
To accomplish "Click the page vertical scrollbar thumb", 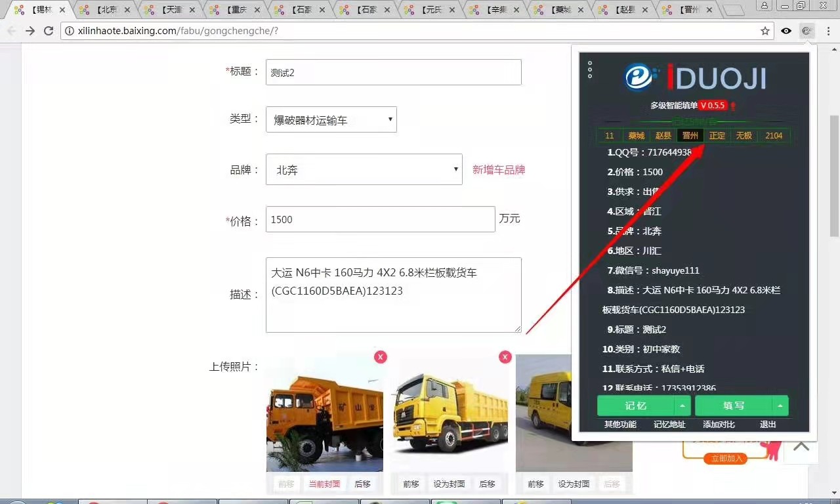I will pyautogui.click(x=834, y=175).
